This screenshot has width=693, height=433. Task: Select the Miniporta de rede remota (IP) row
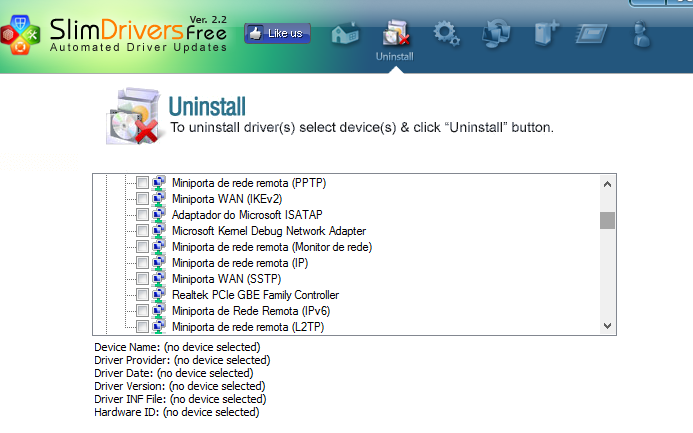pyautogui.click(x=240, y=263)
